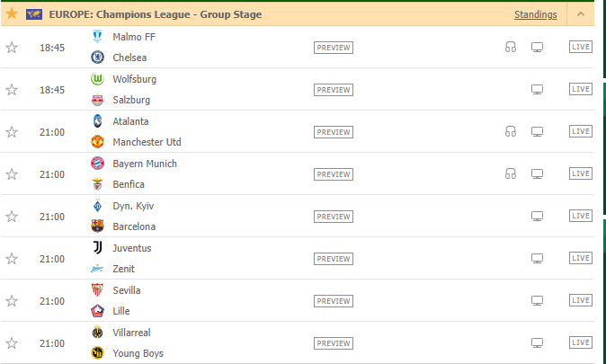Star the Malmo FF vs Chelsea match
606x364 pixels.
[12, 48]
